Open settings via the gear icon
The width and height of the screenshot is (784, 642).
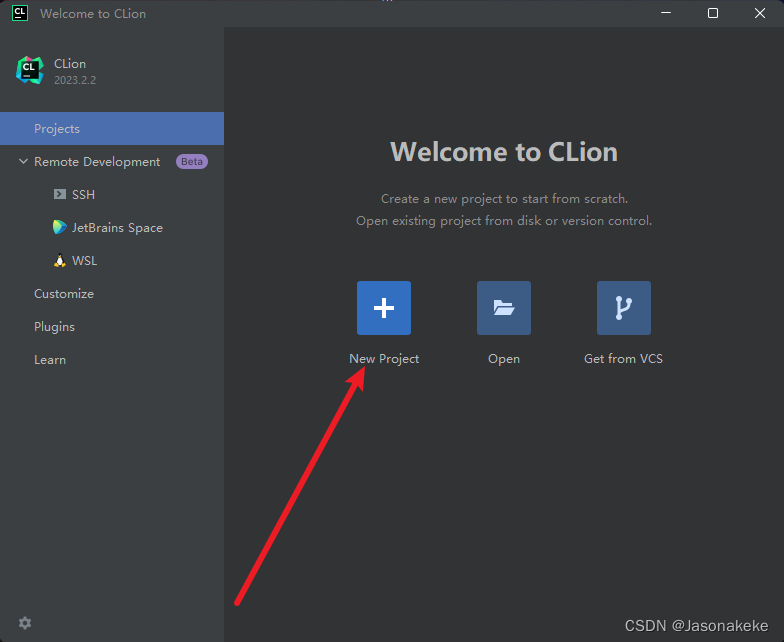point(25,622)
